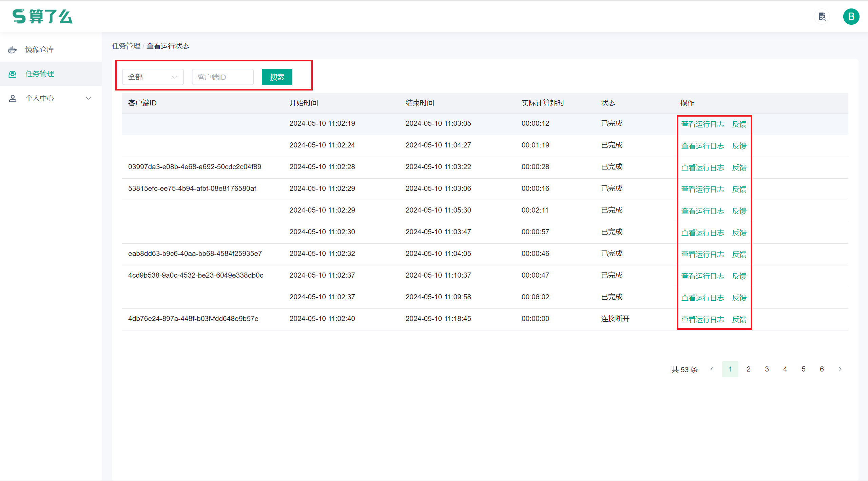The height and width of the screenshot is (481, 868).
Task: Jump to page 3 in the pagination
Action: [767, 369]
